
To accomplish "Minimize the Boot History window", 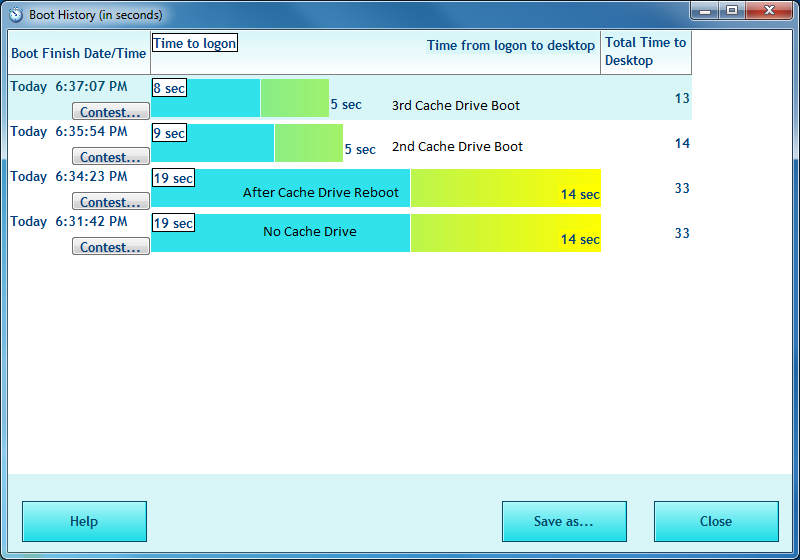I will click(x=707, y=10).
